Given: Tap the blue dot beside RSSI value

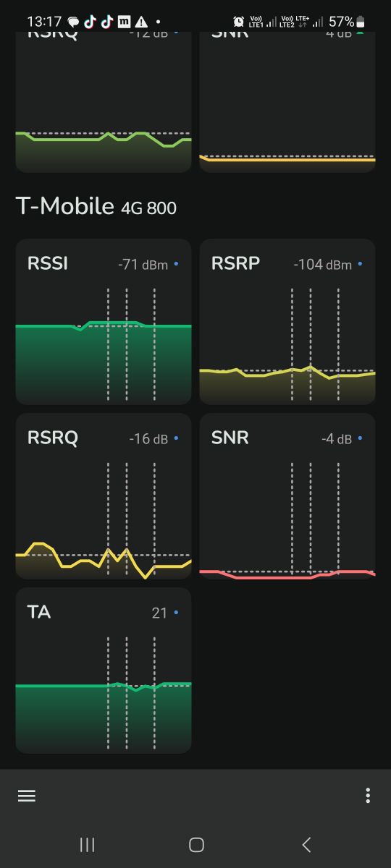Looking at the screenshot, I should [176, 265].
